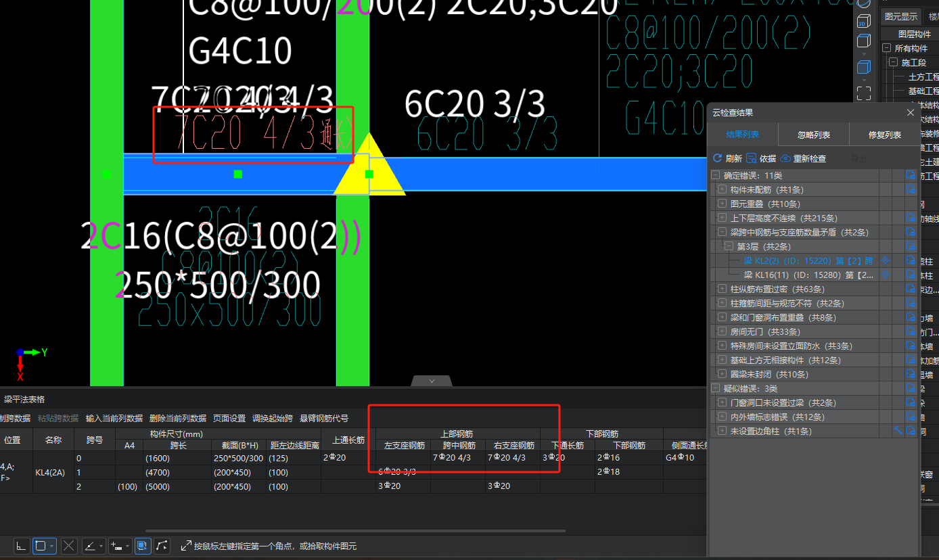Click the 刷新 refresh button
This screenshot has height=560, width=939.
point(728,158)
